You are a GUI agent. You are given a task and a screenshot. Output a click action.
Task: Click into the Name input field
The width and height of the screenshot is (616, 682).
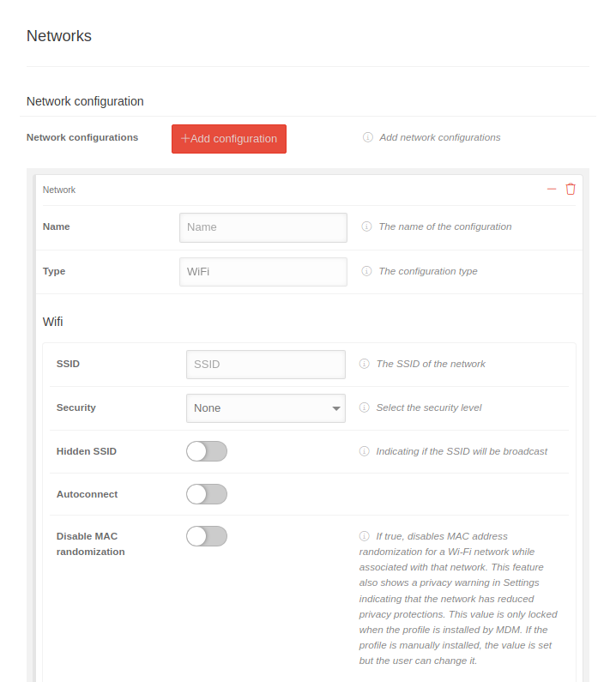click(263, 227)
